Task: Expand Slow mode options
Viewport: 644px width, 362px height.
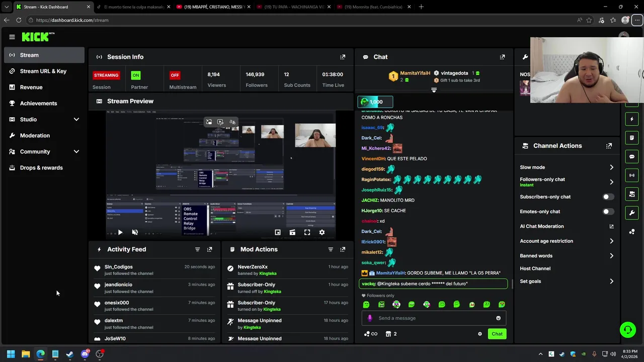Action: tap(611, 167)
